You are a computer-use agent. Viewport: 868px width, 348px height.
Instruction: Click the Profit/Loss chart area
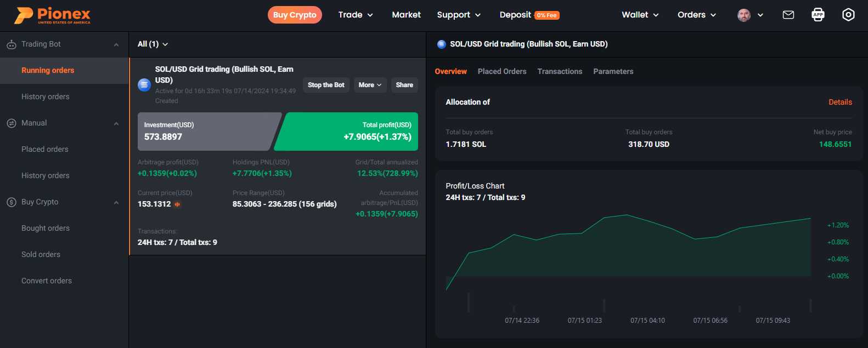click(x=628, y=252)
